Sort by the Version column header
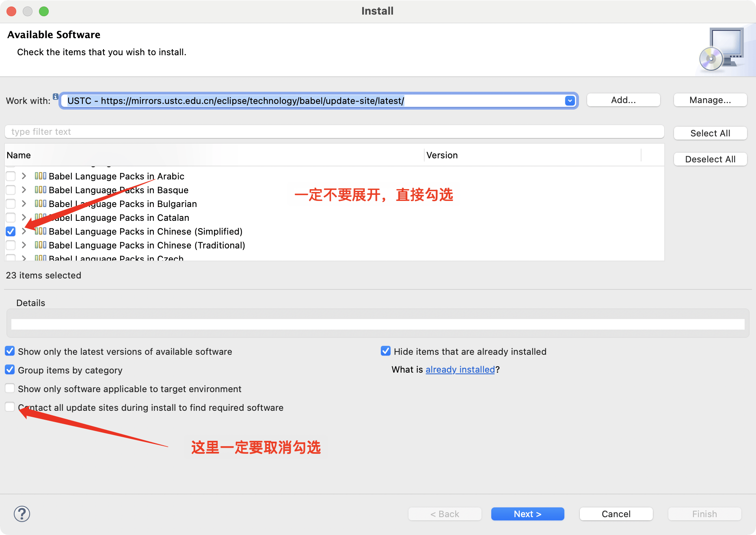Viewport: 756px width, 535px height. (x=533, y=155)
